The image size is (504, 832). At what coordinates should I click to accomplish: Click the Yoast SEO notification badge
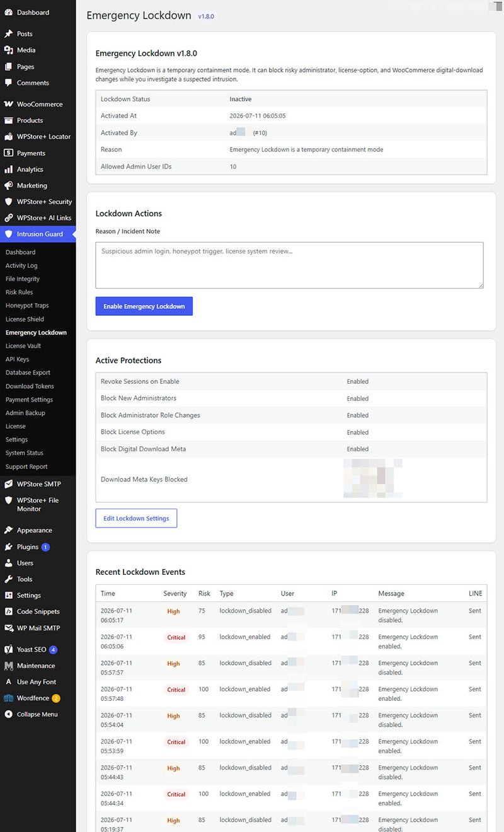tap(53, 650)
